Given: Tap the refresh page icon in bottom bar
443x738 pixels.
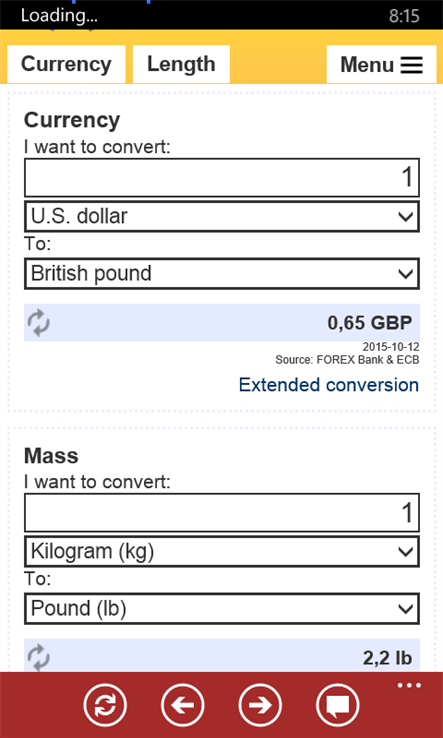Looking at the screenshot, I should 105,705.
